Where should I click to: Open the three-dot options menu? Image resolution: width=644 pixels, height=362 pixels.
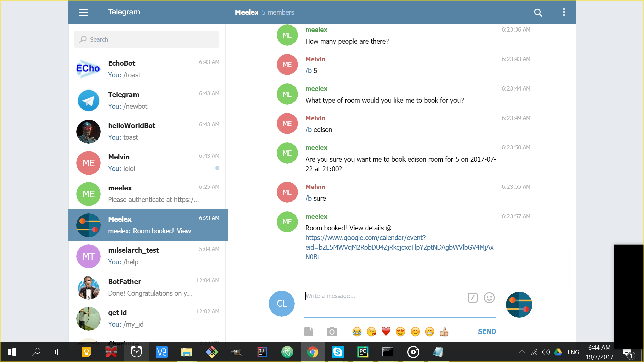[563, 12]
